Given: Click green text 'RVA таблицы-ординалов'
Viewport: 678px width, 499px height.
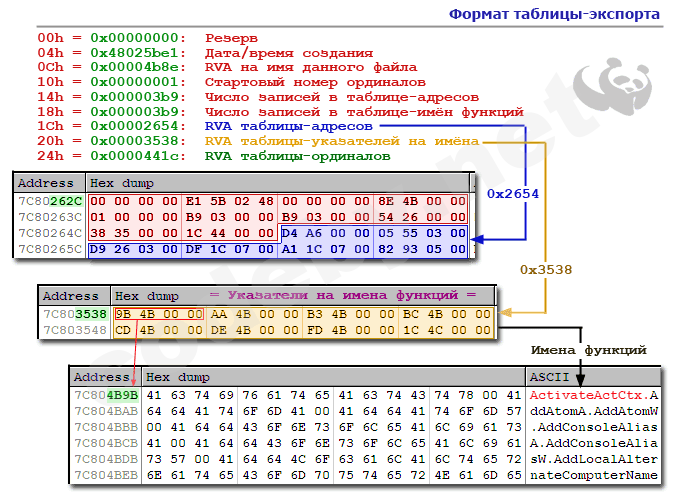Looking at the screenshot, I should click(x=297, y=156).
